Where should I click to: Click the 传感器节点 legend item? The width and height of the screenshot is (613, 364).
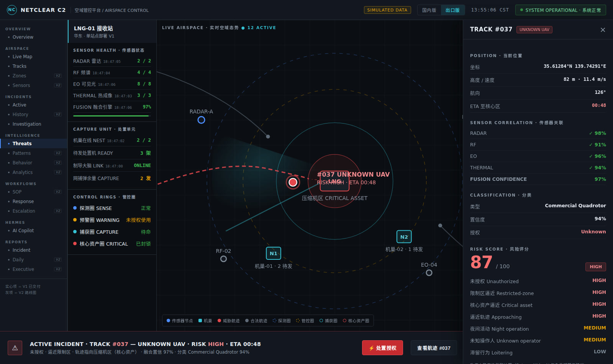coord(180,321)
